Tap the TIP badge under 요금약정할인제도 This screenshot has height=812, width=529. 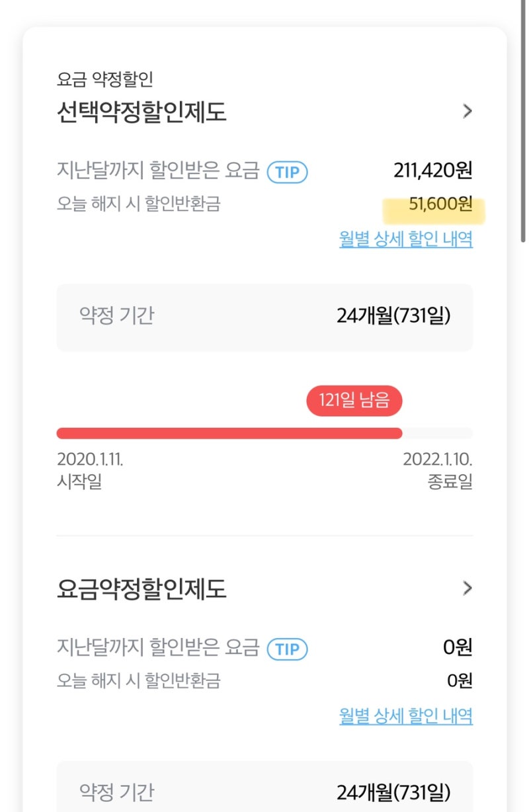(287, 649)
